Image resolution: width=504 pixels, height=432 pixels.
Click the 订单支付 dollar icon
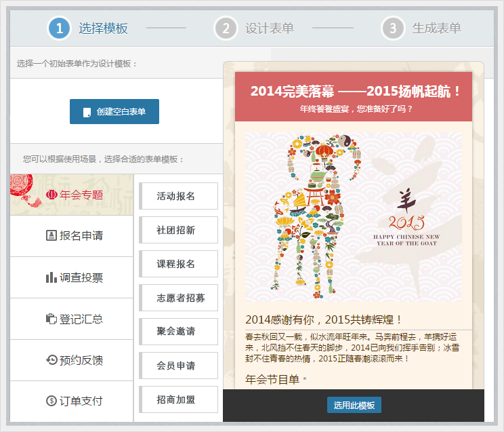tap(51, 401)
